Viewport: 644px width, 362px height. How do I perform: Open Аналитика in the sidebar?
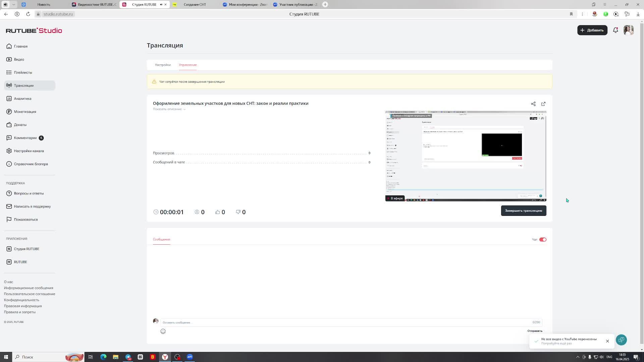pyautogui.click(x=22, y=99)
